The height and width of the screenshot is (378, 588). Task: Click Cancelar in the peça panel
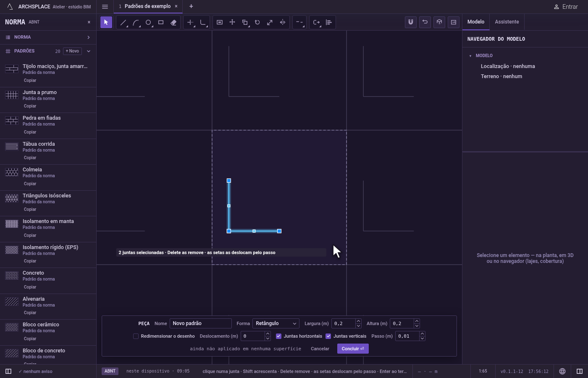click(x=320, y=349)
